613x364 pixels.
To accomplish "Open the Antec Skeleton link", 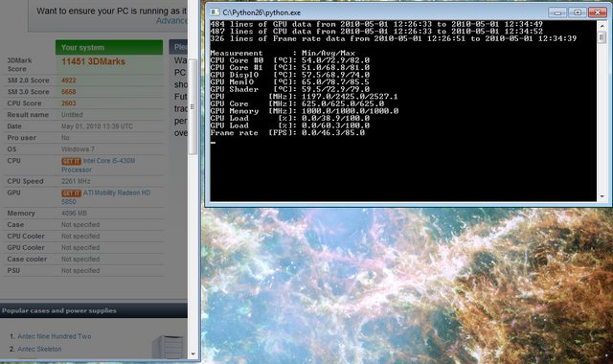I will click(39, 349).
